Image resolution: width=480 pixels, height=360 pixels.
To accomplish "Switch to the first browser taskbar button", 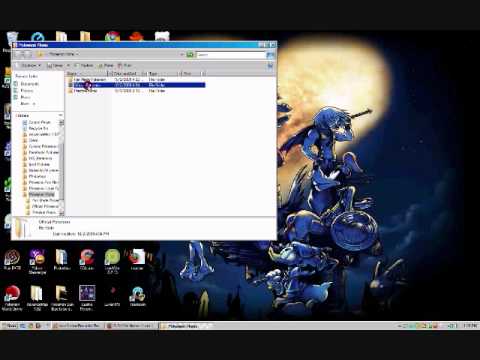I will (x=77, y=326).
